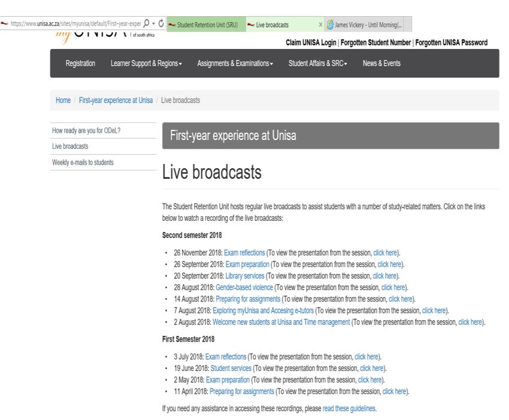Open 2 May 2018 Exam preparation recording
The image size is (509, 420).
(228, 380)
